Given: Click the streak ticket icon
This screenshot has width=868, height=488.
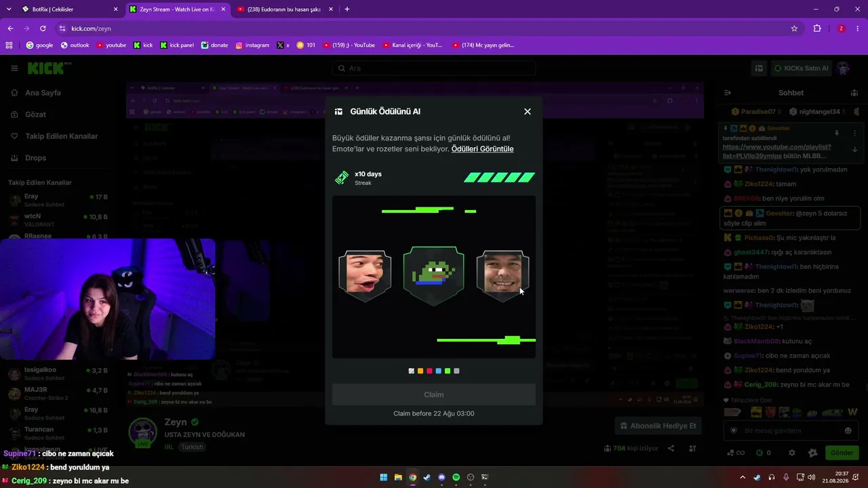Looking at the screenshot, I should [342, 178].
